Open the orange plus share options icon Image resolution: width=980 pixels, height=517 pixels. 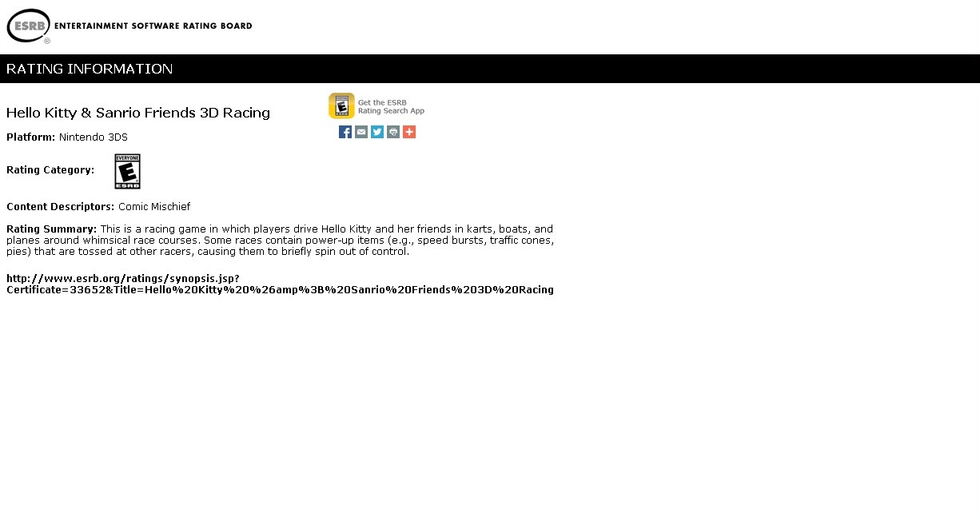pos(409,132)
